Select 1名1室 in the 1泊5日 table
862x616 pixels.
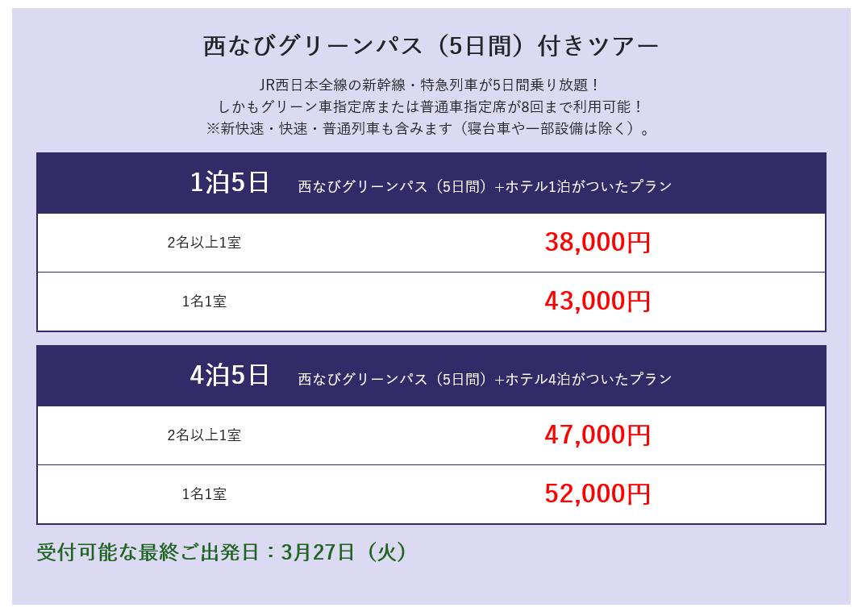pyautogui.click(x=204, y=302)
